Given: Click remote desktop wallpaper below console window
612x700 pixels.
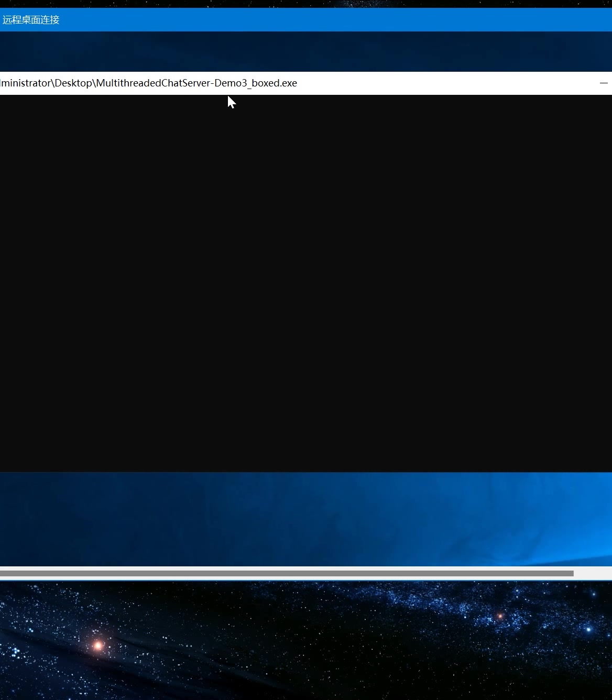Looking at the screenshot, I should [304, 519].
